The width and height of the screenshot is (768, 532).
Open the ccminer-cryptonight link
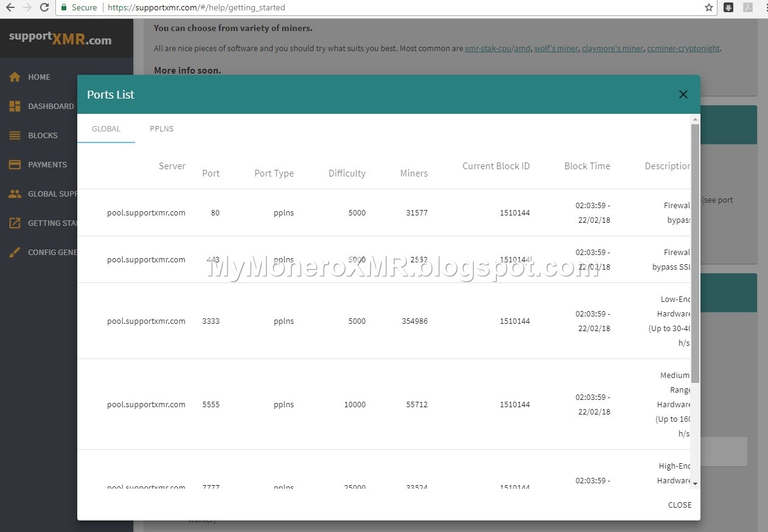[683, 48]
